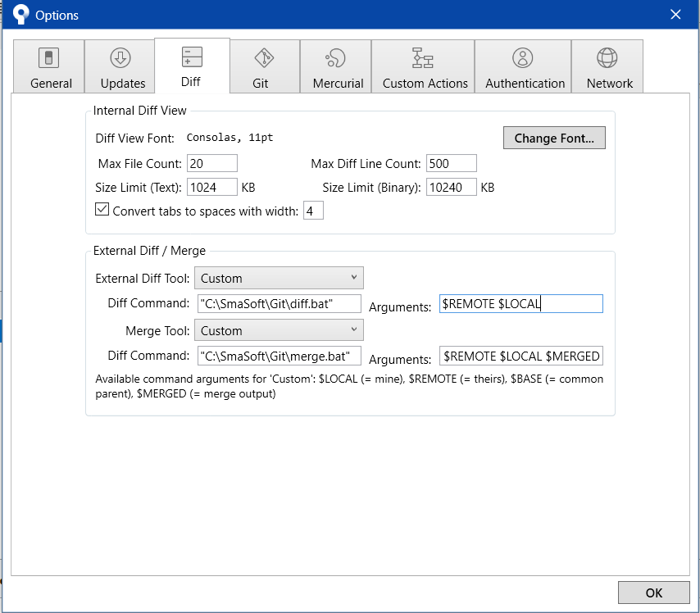Viewport: 700px width, 613px height.
Task: Click the merge.bat Diff Command field
Action: coord(279,356)
